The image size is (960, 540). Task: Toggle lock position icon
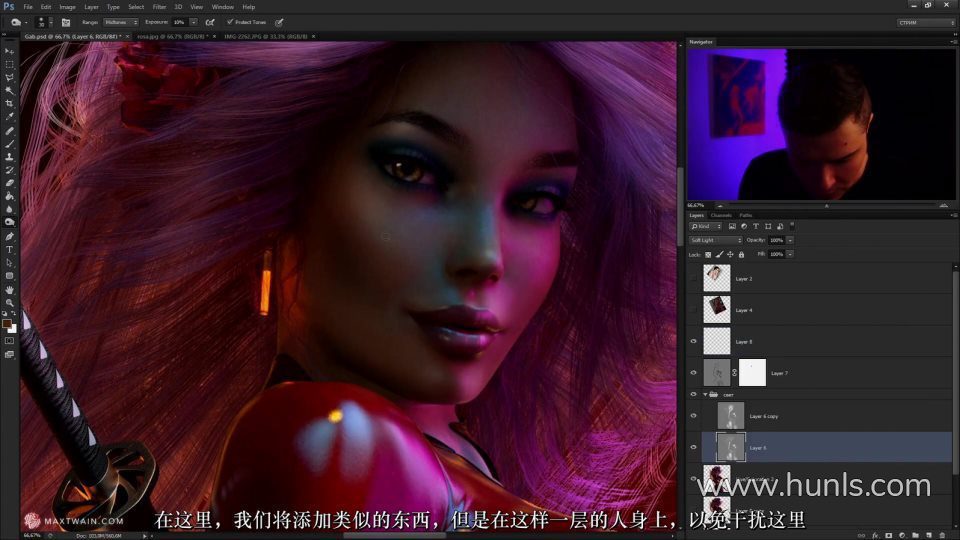coord(730,254)
